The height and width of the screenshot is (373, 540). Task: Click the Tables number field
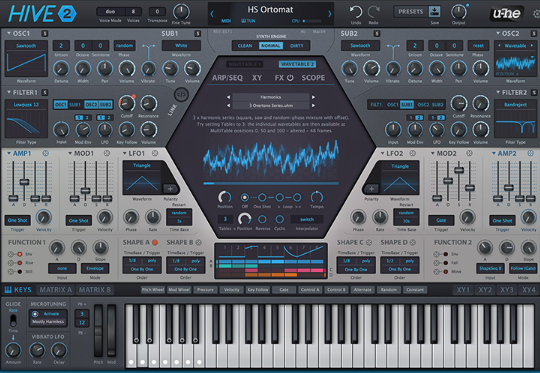click(225, 219)
